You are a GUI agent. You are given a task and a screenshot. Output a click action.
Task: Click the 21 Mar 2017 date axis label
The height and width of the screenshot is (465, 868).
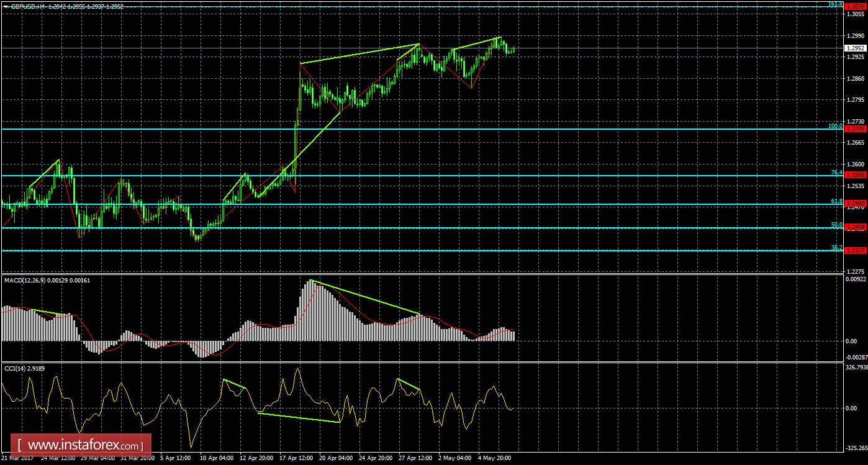[x=17, y=458]
